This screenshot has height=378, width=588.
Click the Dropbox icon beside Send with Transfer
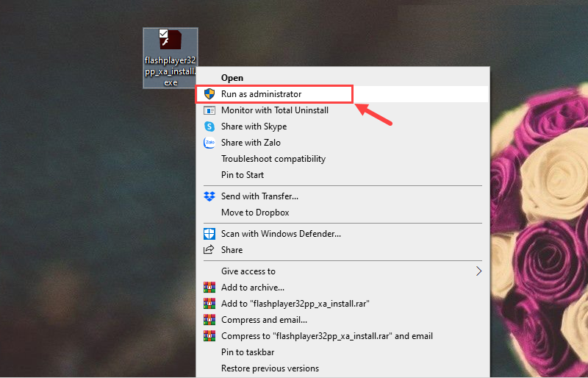(209, 196)
